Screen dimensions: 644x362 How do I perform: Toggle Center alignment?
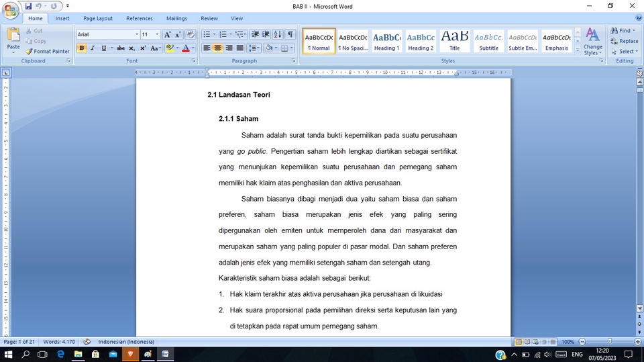217,48
